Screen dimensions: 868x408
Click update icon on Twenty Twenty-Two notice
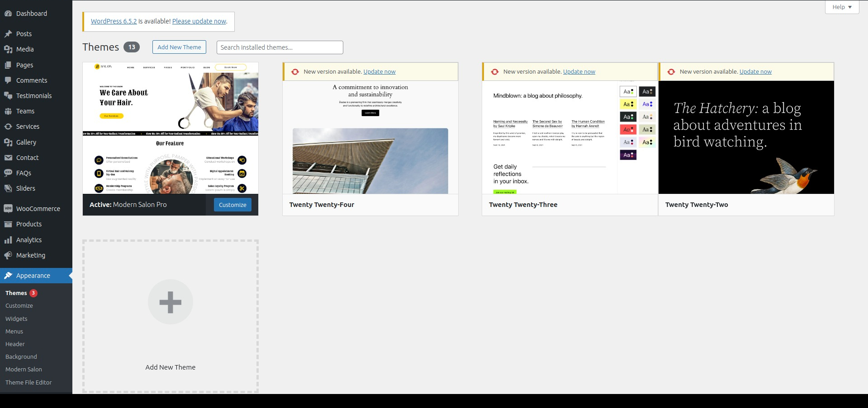(x=671, y=72)
